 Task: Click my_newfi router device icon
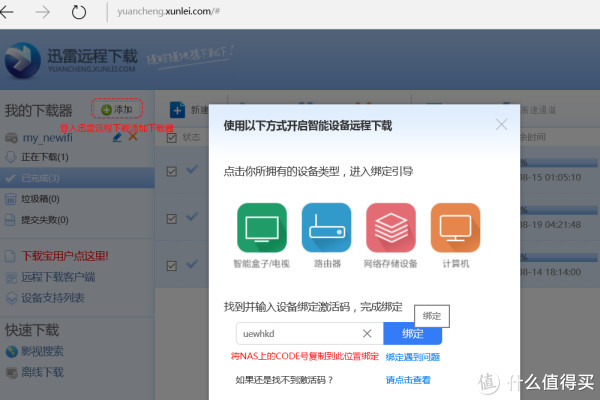11,138
